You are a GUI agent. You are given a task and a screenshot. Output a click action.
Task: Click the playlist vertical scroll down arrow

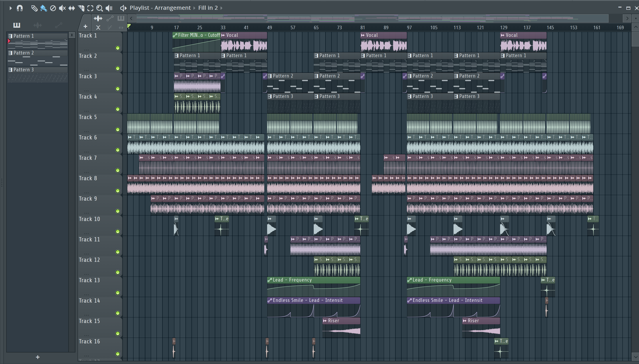(x=636, y=356)
